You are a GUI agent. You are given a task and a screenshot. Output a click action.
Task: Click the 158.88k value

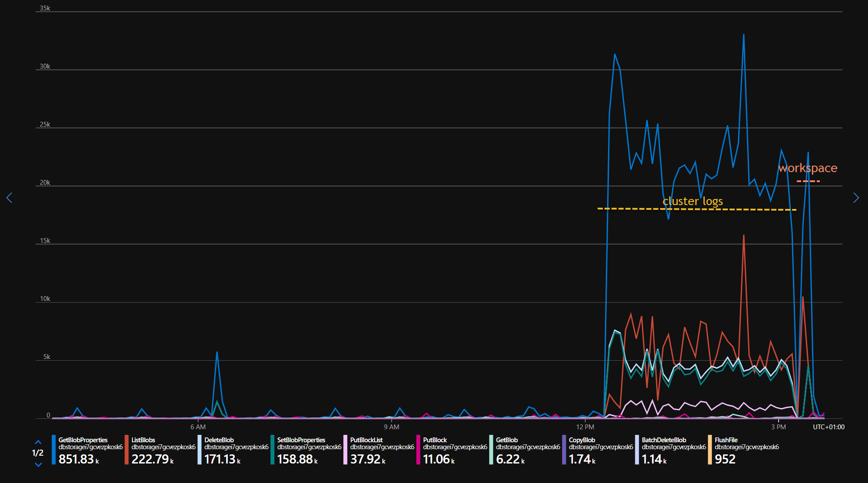point(297,459)
